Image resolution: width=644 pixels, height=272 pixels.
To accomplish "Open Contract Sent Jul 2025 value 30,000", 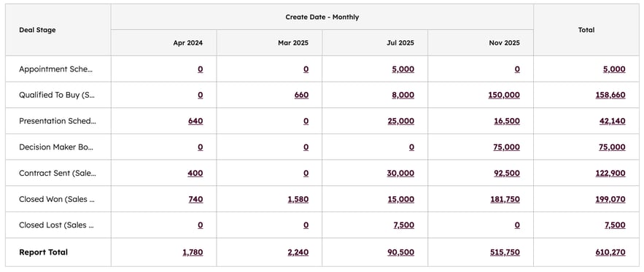I will [400, 174].
